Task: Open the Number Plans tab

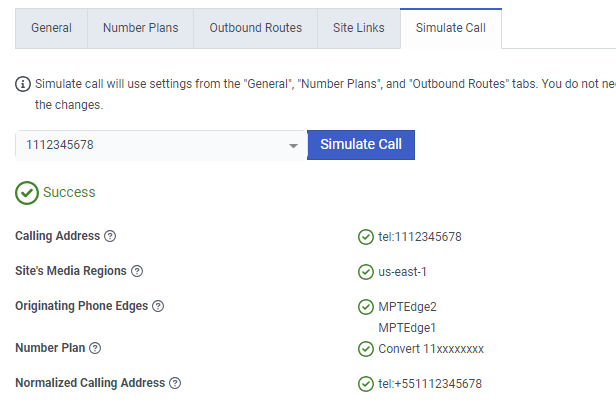Action: [x=140, y=28]
